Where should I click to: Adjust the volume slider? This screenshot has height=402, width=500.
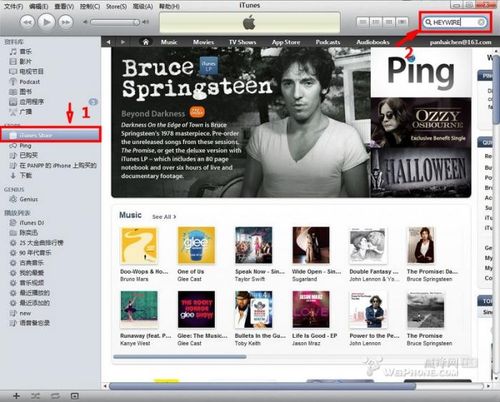[x=115, y=22]
